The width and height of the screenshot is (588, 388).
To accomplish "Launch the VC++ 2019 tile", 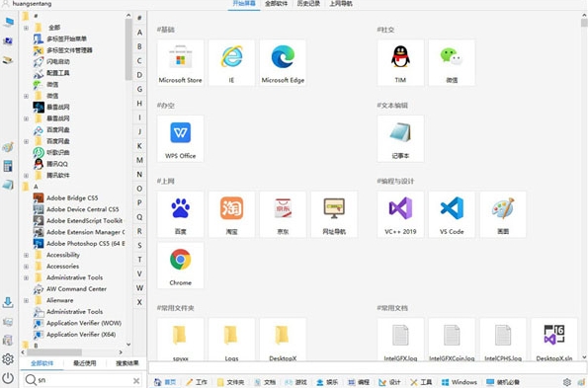I will [400, 214].
